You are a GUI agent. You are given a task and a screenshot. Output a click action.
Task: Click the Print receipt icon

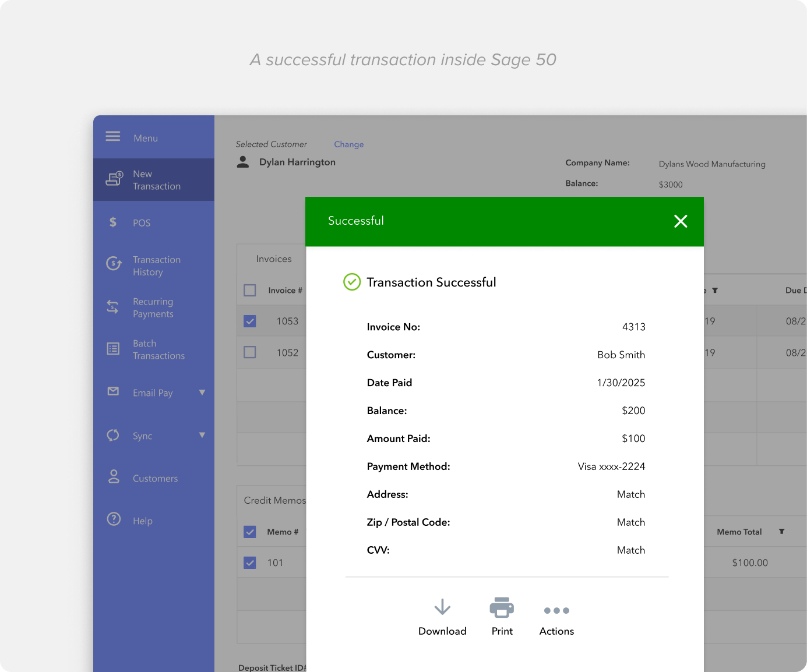(x=501, y=607)
